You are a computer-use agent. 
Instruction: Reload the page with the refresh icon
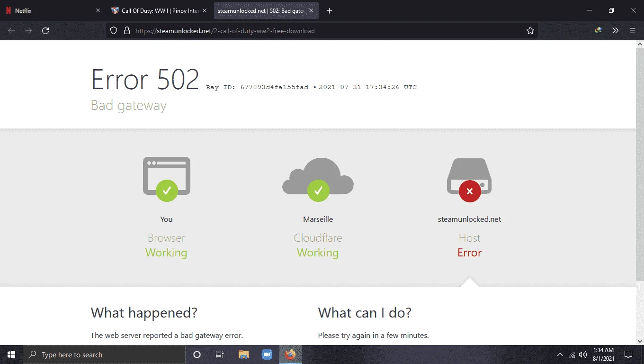click(45, 31)
